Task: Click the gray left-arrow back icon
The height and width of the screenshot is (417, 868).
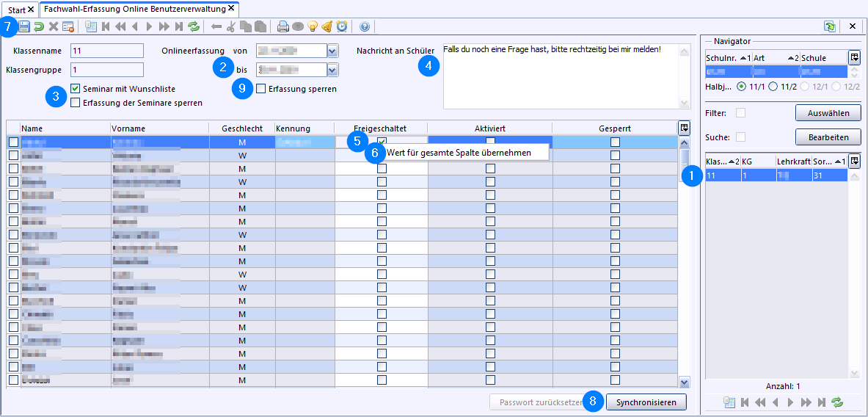Action: click(216, 26)
